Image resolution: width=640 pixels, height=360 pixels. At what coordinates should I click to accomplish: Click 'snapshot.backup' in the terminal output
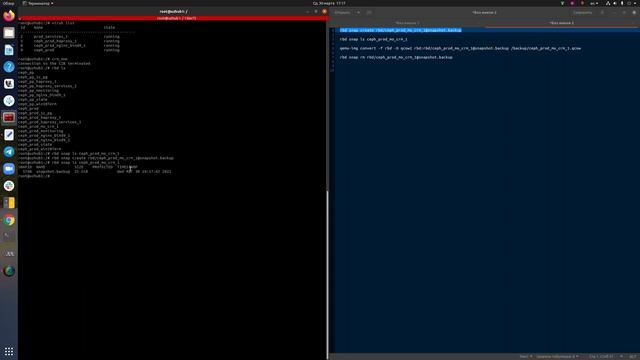53,171
